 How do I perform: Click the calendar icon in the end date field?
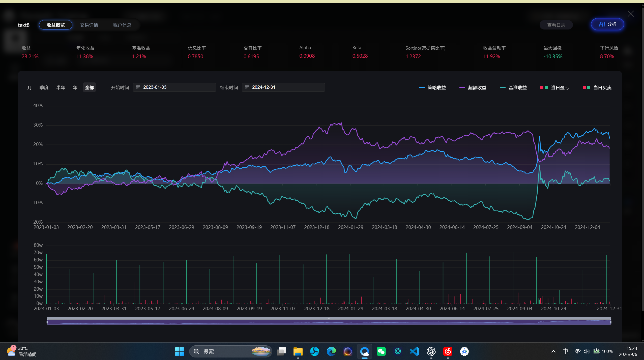(x=247, y=87)
